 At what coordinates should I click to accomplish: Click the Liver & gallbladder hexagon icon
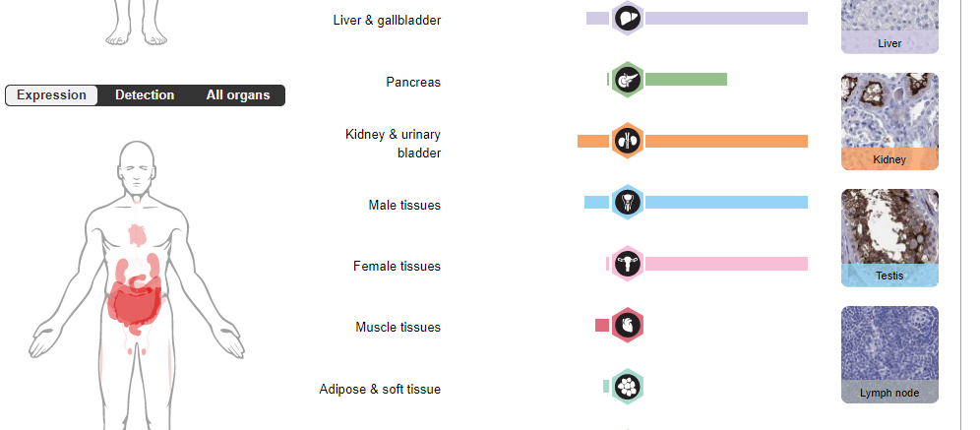(x=628, y=19)
